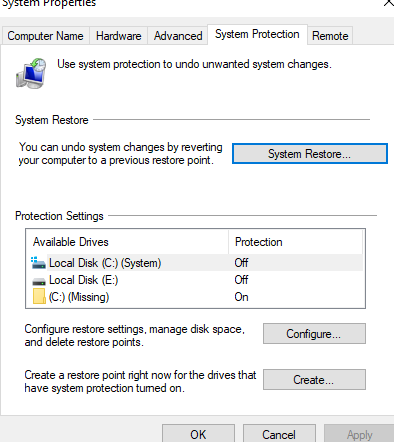
Task: Dismiss the dialog with Cancel
Action: pos(279,434)
